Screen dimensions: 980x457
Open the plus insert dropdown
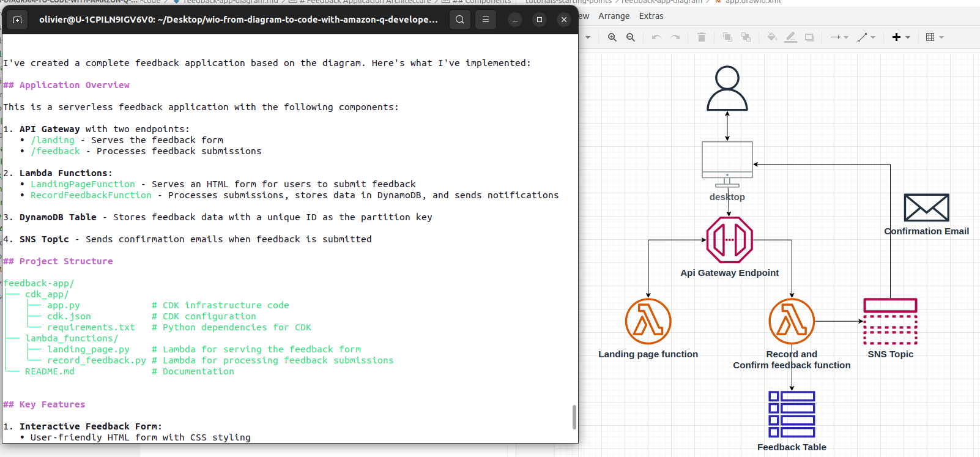tap(901, 37)
